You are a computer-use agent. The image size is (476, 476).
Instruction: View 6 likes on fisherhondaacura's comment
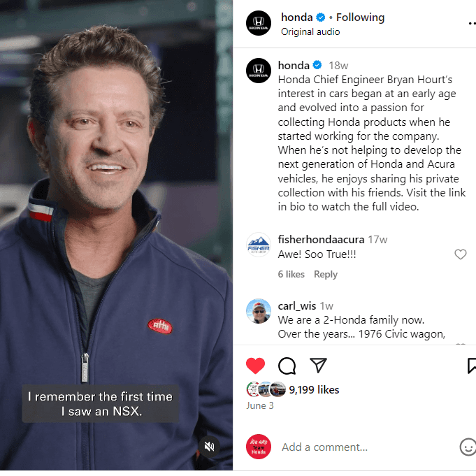coord(291,274)
